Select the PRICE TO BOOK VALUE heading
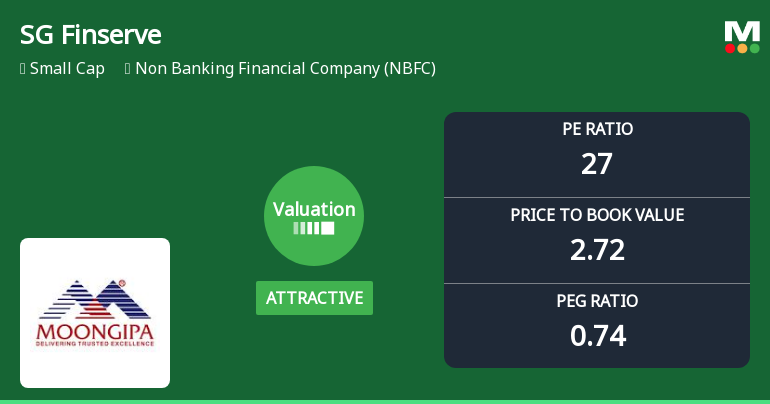 pyautogui.click(x=597, y=215)
